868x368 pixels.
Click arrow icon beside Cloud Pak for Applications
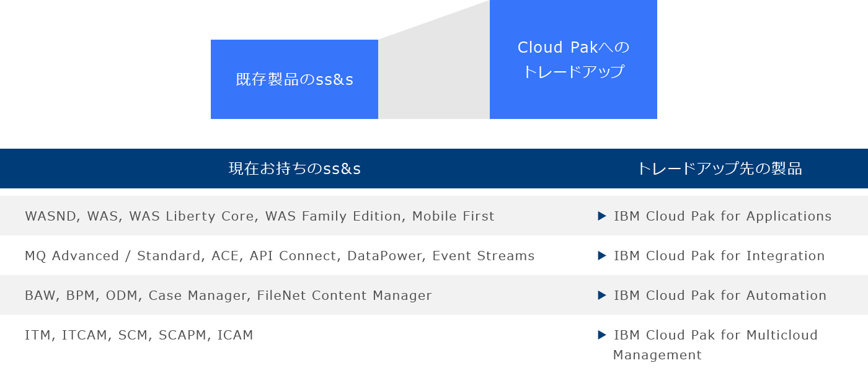click(x=601, y=216)
